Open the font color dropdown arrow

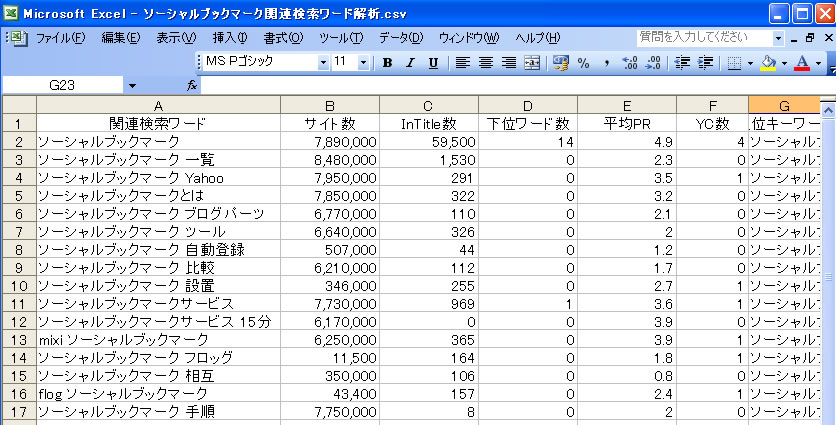click(818, 63)
